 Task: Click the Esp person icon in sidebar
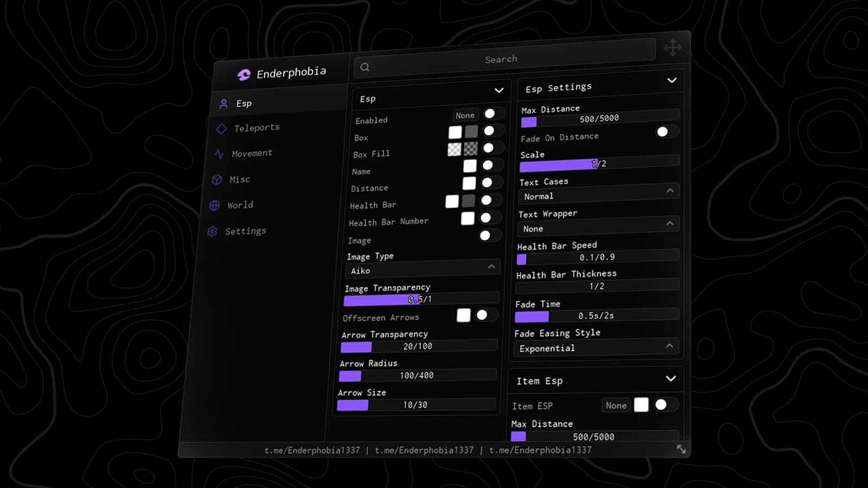224,104
